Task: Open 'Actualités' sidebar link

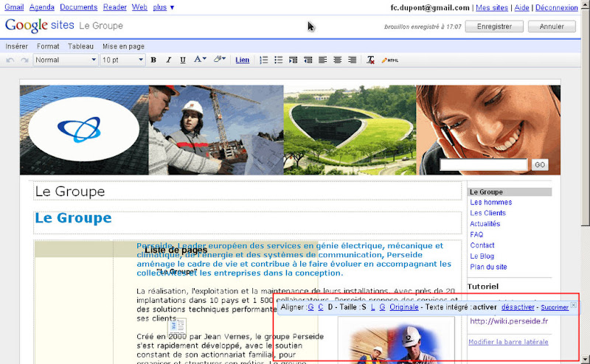Action: tap(485, 224)
